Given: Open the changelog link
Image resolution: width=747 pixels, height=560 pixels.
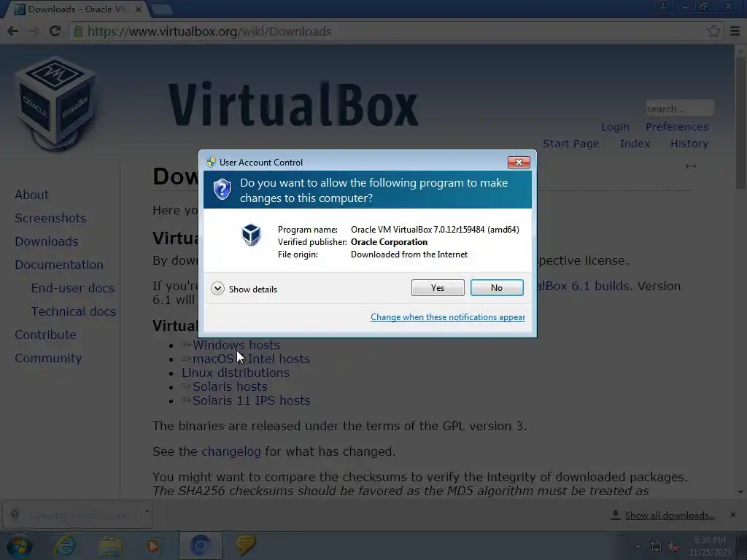Looking at the screenshot, I should (x=231, y=451).
